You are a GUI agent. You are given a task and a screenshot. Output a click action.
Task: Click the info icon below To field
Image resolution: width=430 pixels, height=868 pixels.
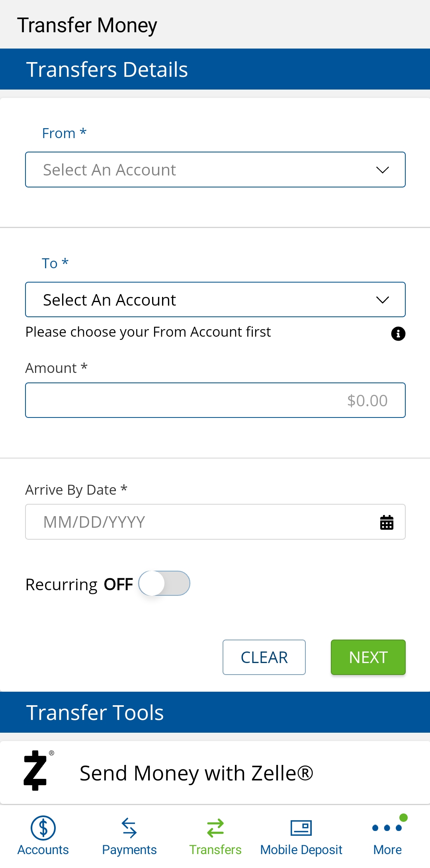[398, 334]
